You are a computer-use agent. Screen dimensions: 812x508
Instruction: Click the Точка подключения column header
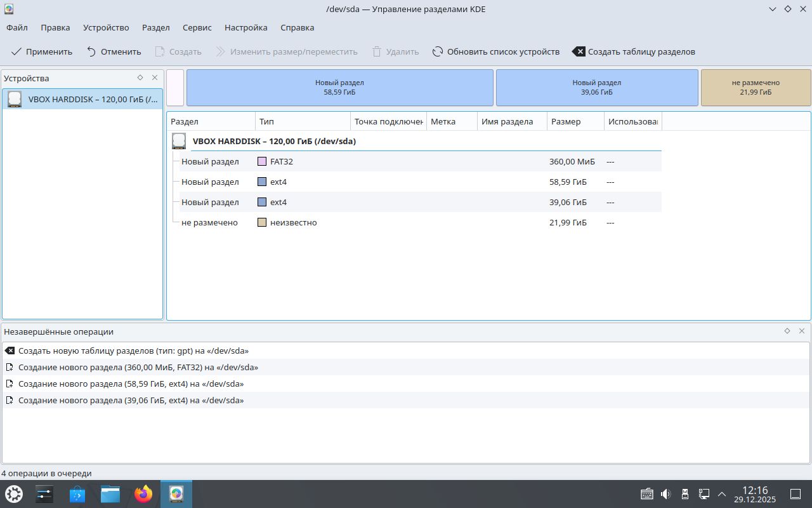[388, 121]
